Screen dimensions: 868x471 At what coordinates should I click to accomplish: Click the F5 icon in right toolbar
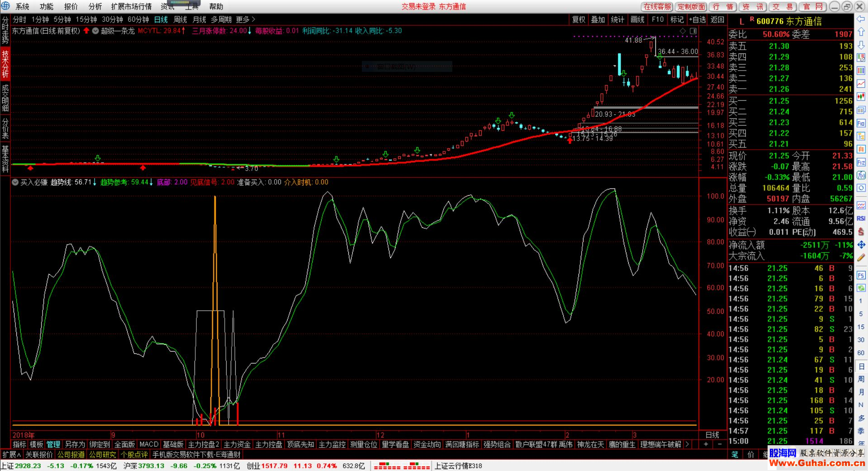point(861,275)
